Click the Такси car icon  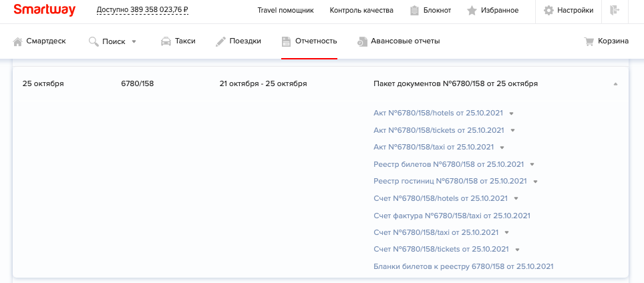coord(166,41)
